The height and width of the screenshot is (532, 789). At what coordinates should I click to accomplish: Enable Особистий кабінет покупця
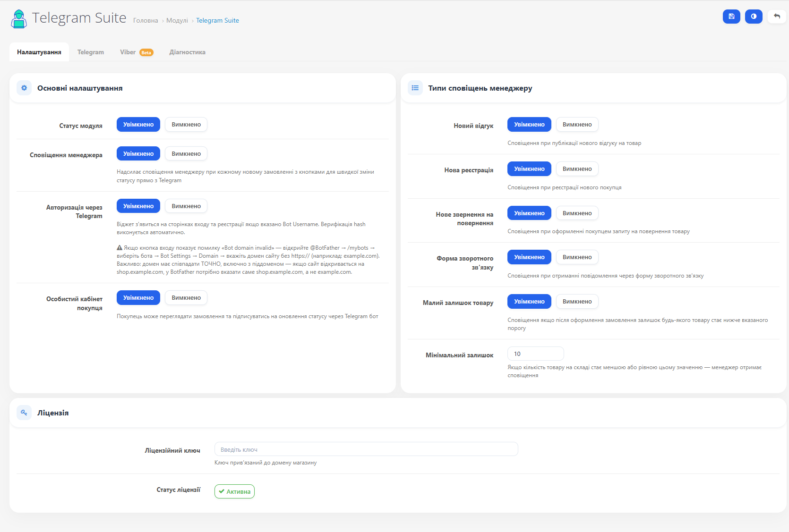[x=138, y=298]
